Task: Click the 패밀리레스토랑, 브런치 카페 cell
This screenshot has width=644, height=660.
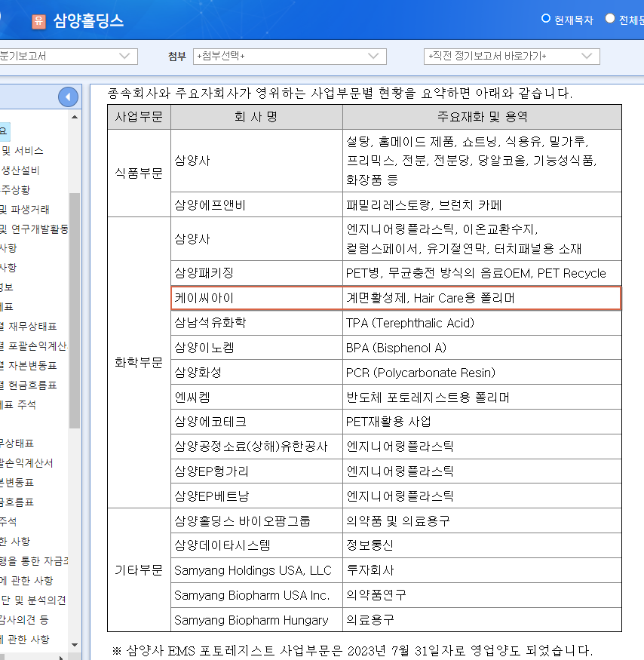Action: tap(482, 205)
